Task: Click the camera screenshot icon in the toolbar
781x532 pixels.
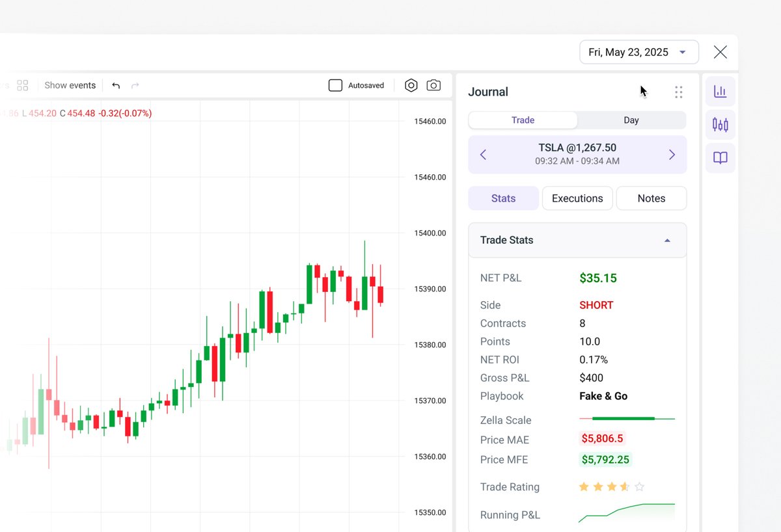Action: tap(433, 85)
